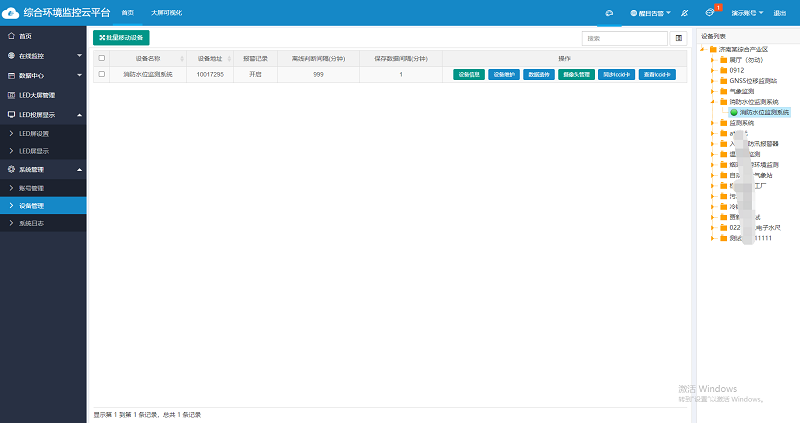The image size is (800, 423).
Task: Switch to the 大屏可视化 top tab
Action: pyautogui.click(x=166, y=13)
